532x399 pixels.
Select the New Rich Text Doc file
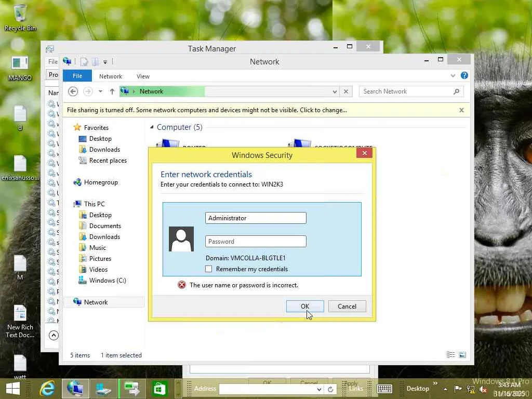[20, 322]
